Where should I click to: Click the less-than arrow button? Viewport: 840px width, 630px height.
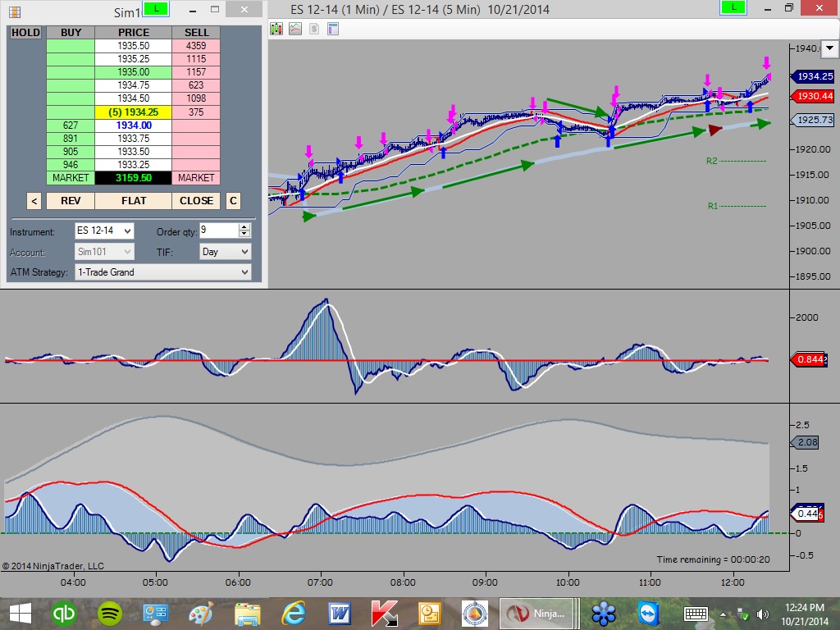(34, 201)
